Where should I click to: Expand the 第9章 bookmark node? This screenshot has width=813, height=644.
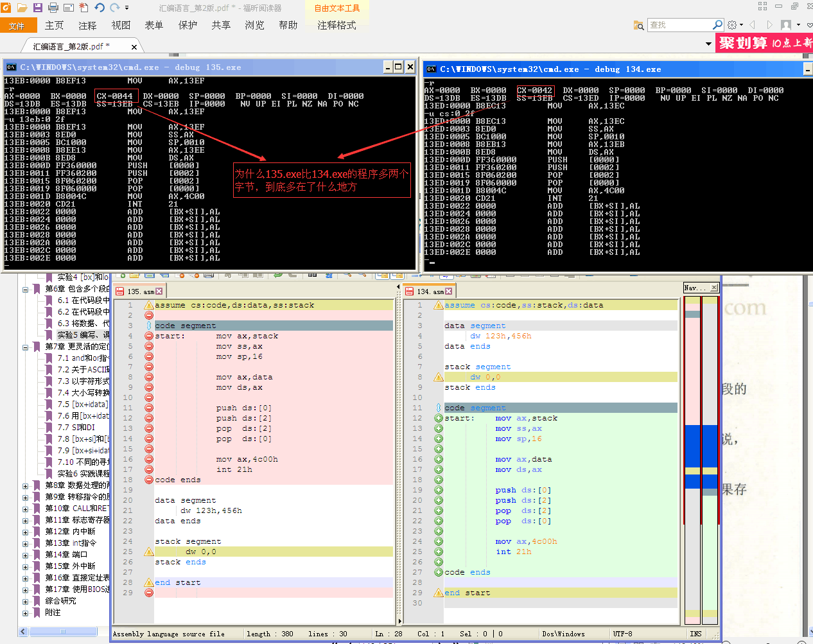pos(26,497)
